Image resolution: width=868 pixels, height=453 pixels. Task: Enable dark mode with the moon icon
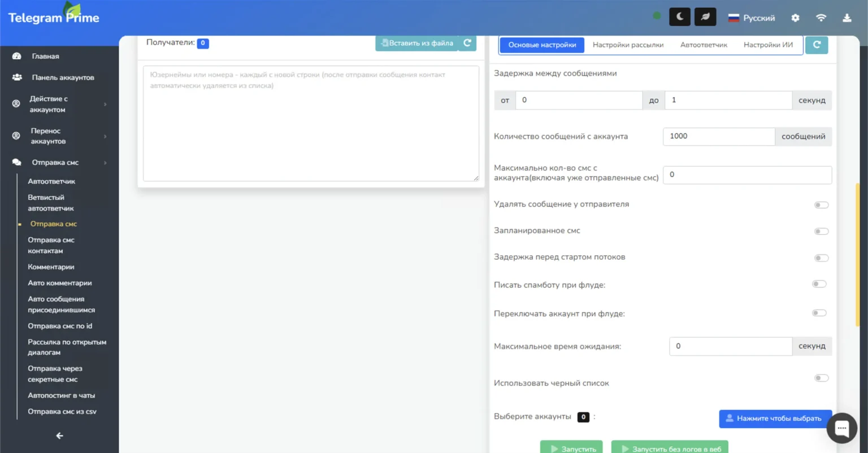click(679, 16)
